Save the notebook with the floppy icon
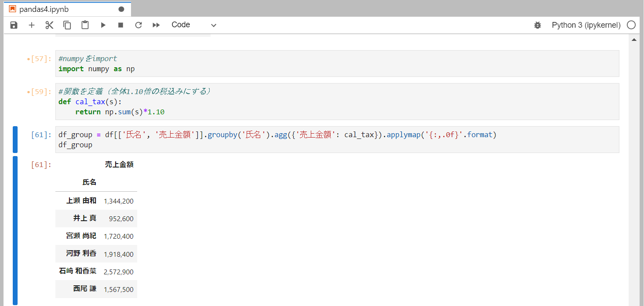 pyautogui.click(x=14, y=25)
